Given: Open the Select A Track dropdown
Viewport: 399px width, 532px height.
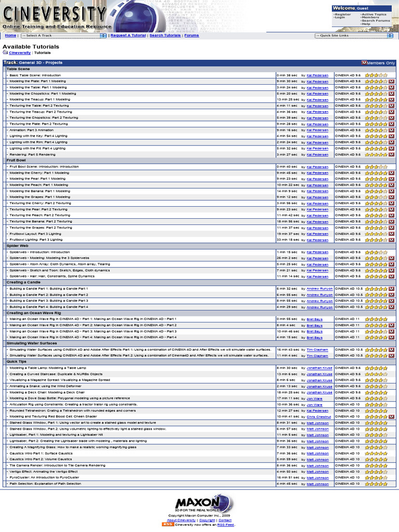Looking at the screenshot, I should tap(64, 36).
